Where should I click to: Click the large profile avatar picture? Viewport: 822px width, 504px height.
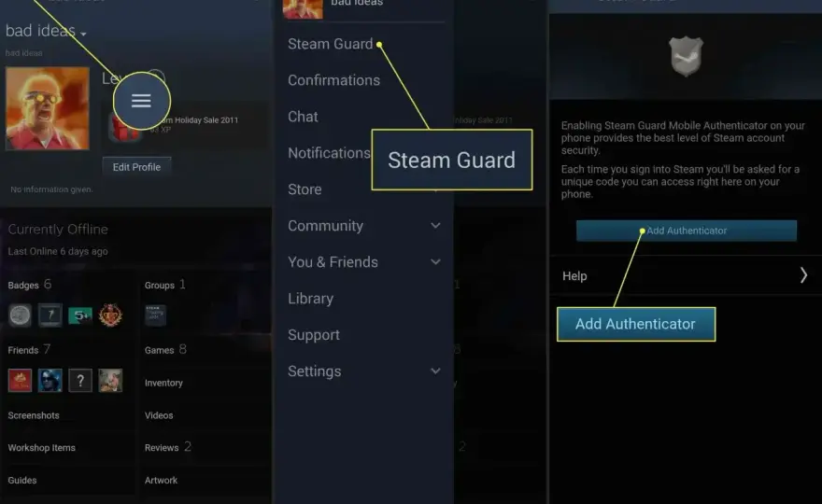point(48,108)
